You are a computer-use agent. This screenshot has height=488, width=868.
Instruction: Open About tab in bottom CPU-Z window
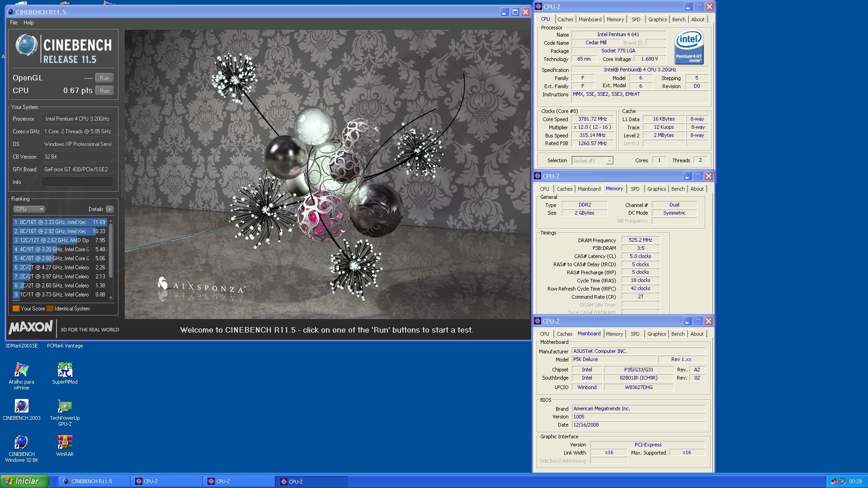click(697, 334)
